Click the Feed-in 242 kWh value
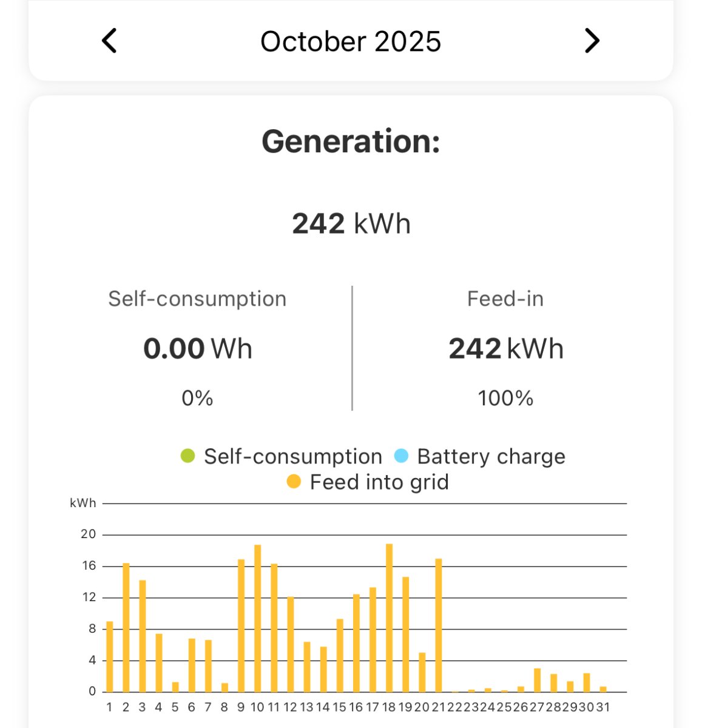Image resolution: width=702 pixels, height=728 pixels. (506, 349)
